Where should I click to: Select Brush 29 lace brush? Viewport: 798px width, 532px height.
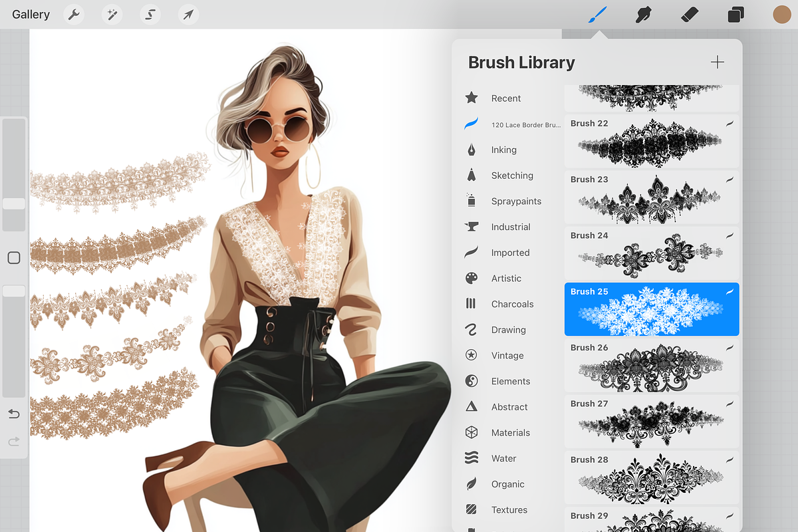point(652,519)
